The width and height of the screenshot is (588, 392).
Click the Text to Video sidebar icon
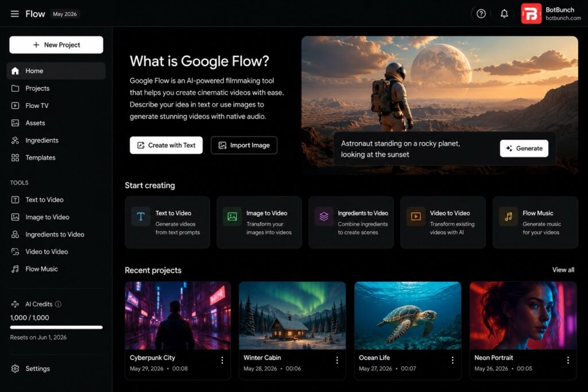coord(15,200)
